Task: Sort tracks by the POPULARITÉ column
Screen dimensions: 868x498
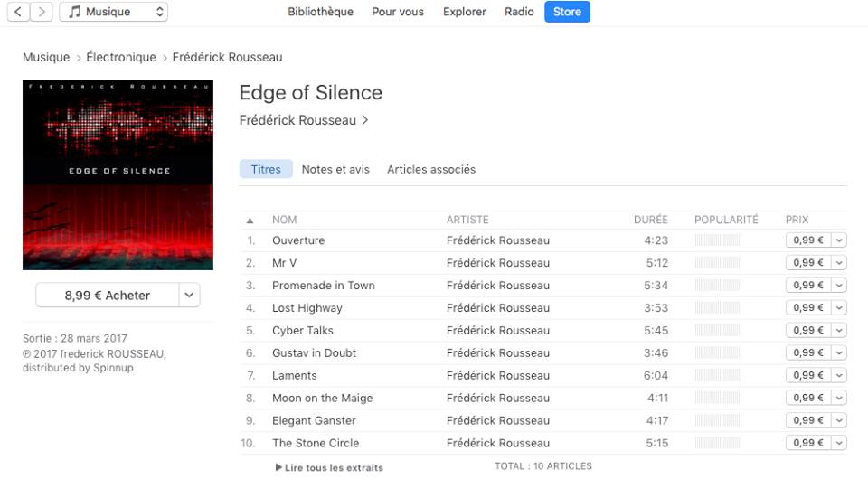Action: 726,220
